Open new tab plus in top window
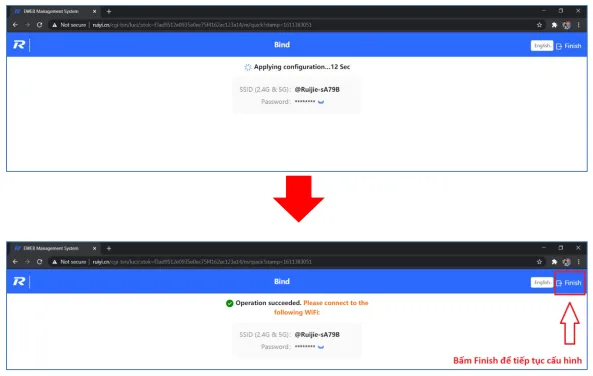This screenshot has height=376, width=593. [109, 11]
